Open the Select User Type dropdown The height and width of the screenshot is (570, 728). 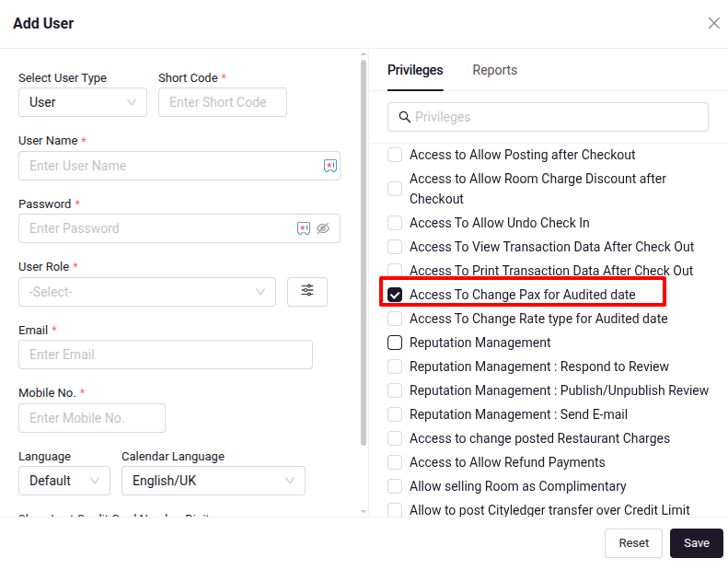[83, 102]
